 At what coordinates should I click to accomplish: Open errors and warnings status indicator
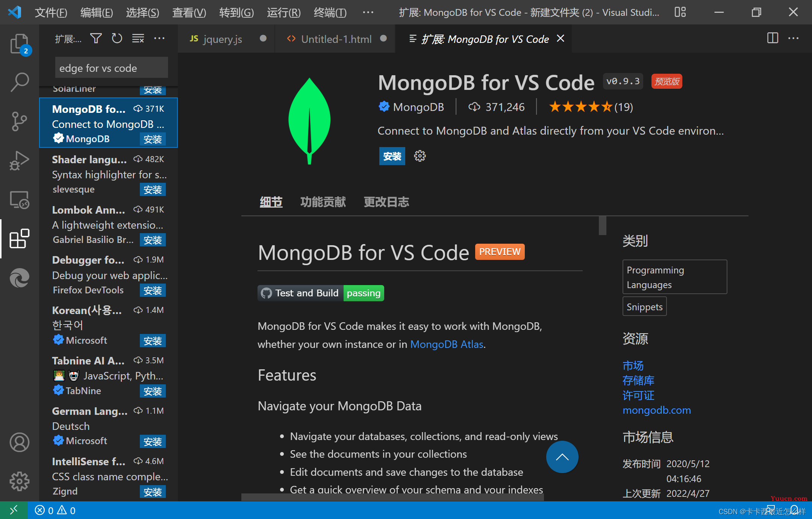[x=55, y=510]
